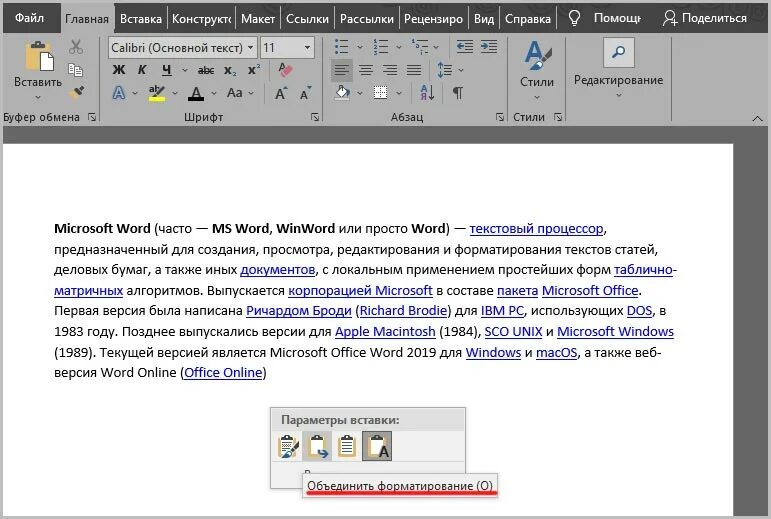This screenshot has width=771, height=519.
Task: Expand bullet list style dropdown arrow
Action: pyautogui.click(x=359, y=47)
